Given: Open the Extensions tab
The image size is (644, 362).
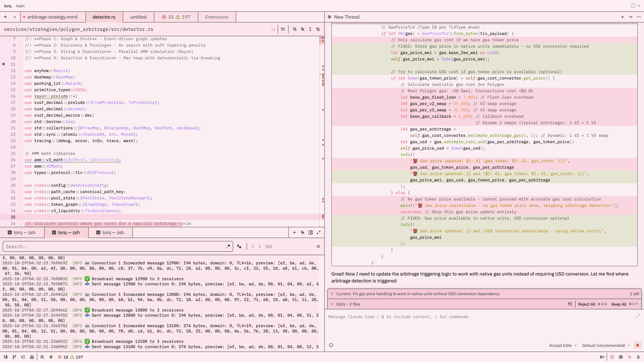Looking at the screenshot, I should (x=217, y=17).
